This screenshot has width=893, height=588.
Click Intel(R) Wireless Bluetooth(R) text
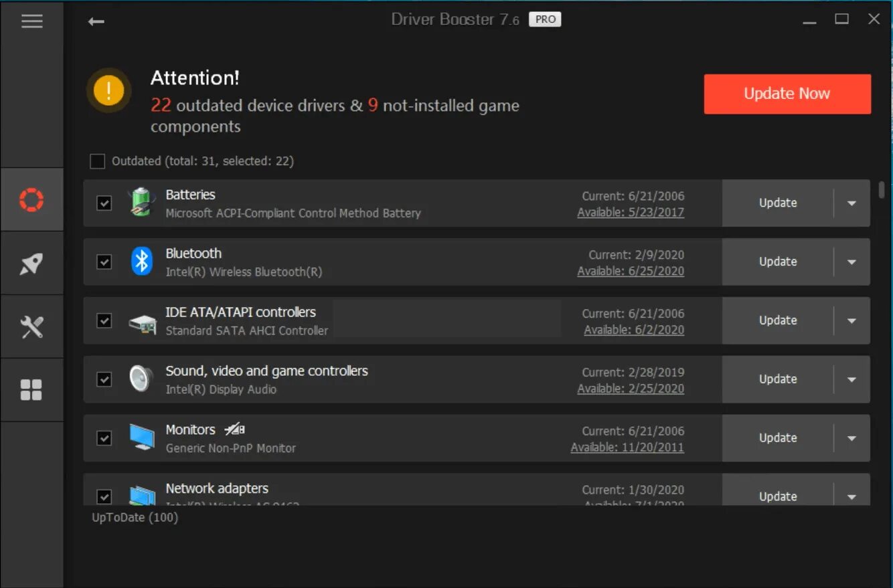[x=244, y=272]
